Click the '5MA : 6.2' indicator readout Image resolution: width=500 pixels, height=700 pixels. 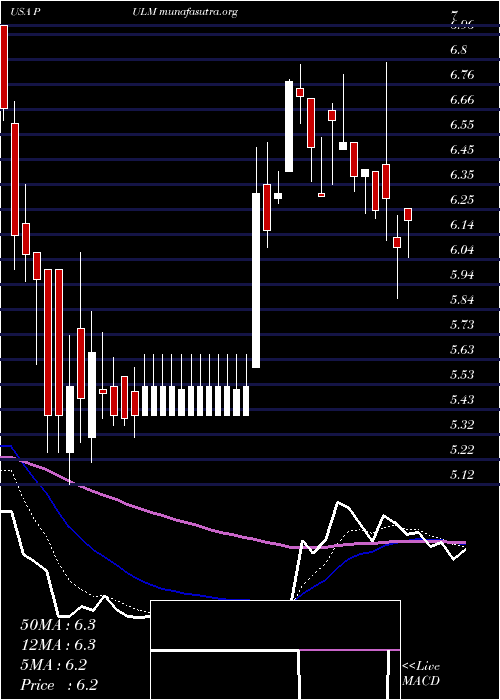pos(54,665)
